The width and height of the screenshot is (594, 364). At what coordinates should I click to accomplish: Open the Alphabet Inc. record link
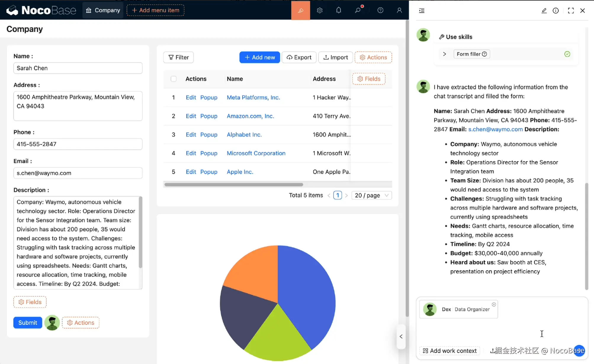[244, 135]
